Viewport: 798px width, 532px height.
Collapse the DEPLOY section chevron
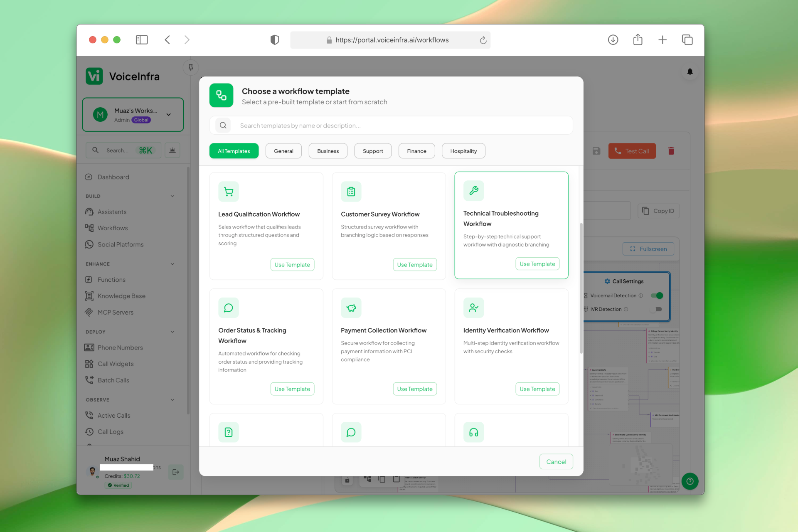172,332
